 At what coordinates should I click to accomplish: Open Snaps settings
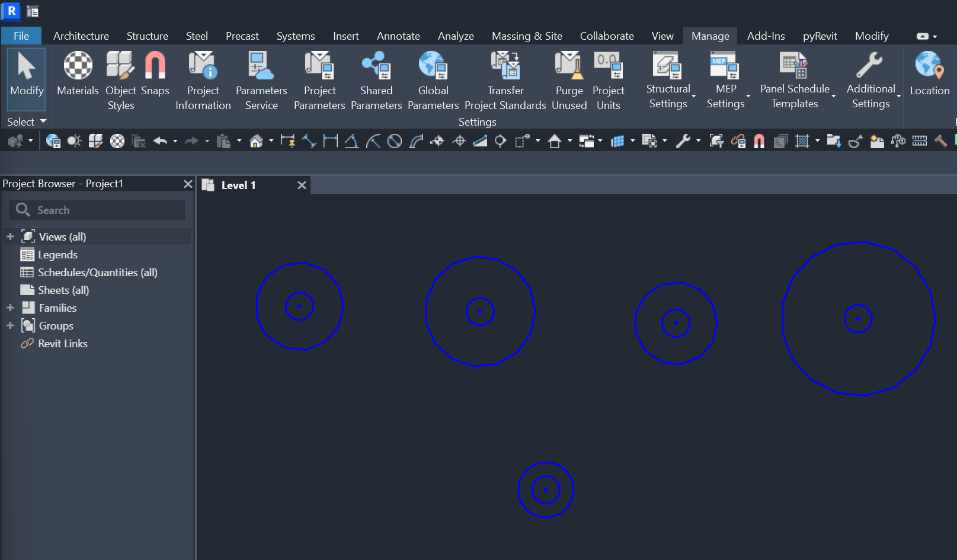click(155, 75)
